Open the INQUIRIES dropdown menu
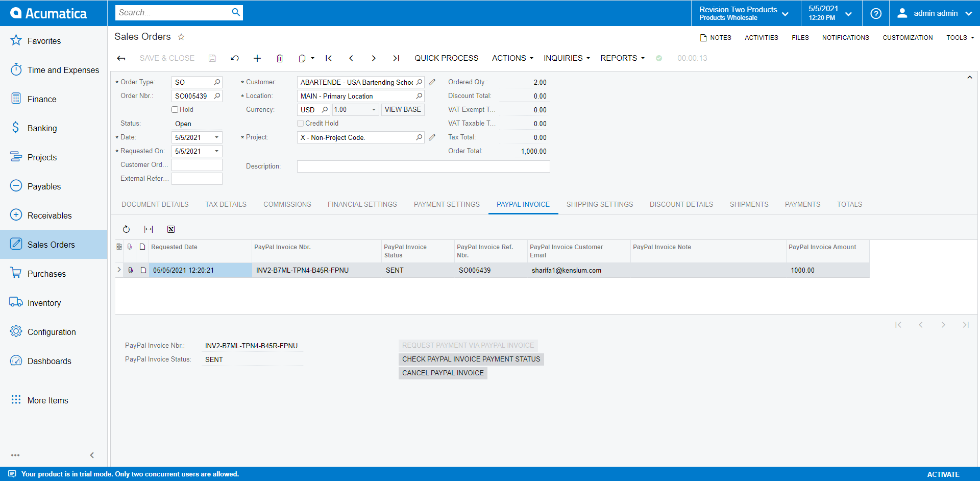The image size is (980, 481). point(567,58)
